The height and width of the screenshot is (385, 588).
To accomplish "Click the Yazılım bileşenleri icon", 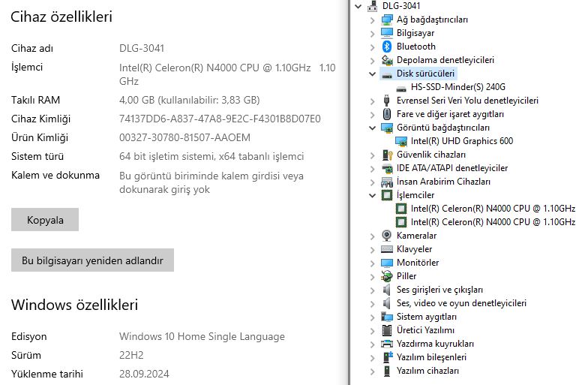I will pyautogui.click(x=387, y=357).
